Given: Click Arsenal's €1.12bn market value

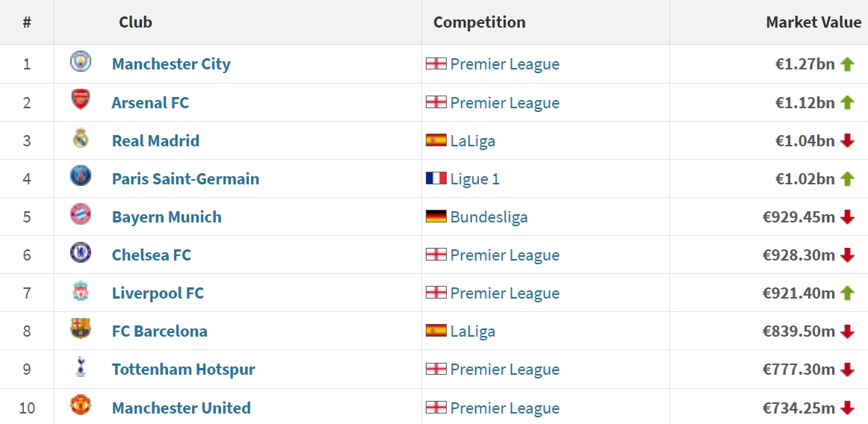Looking at the screenshot, I should pos(805,103).
